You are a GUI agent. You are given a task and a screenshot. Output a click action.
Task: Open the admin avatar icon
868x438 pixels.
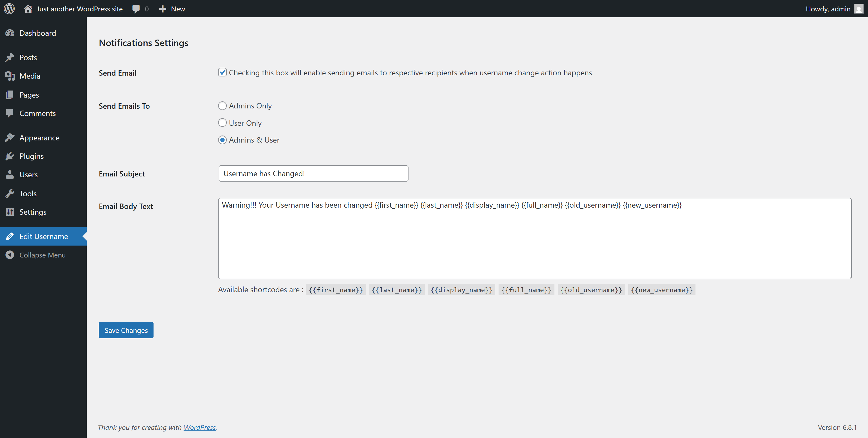859,9
